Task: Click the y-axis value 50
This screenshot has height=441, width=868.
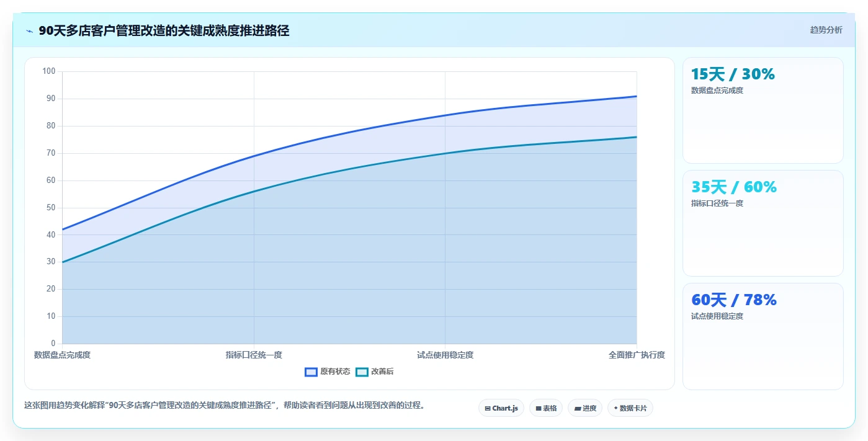Action: (51, 208)
